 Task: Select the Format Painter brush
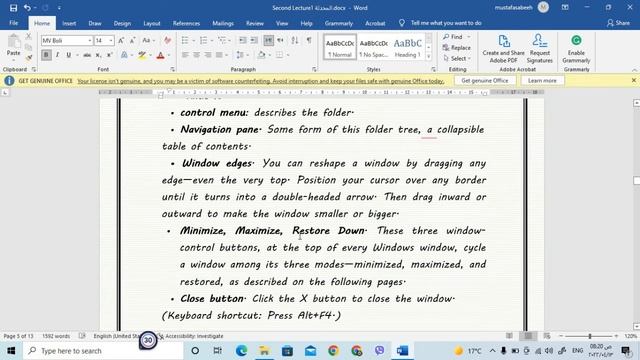click(29, 58)
